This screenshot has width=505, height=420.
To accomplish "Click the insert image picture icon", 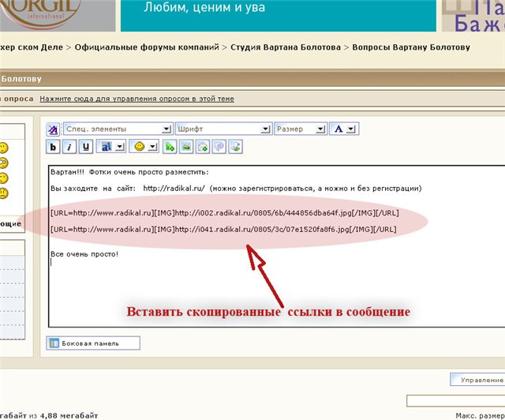I will [186, 147].
